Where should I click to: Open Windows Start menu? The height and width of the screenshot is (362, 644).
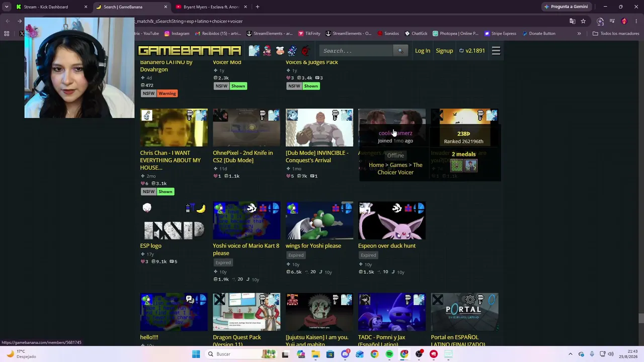click(196, 354)
